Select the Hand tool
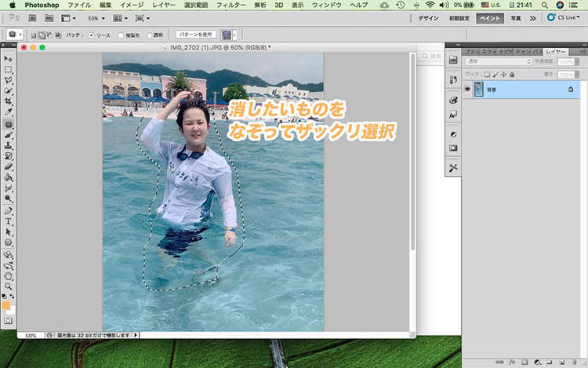This screenshot has height=368, width=588. [9, 276]
